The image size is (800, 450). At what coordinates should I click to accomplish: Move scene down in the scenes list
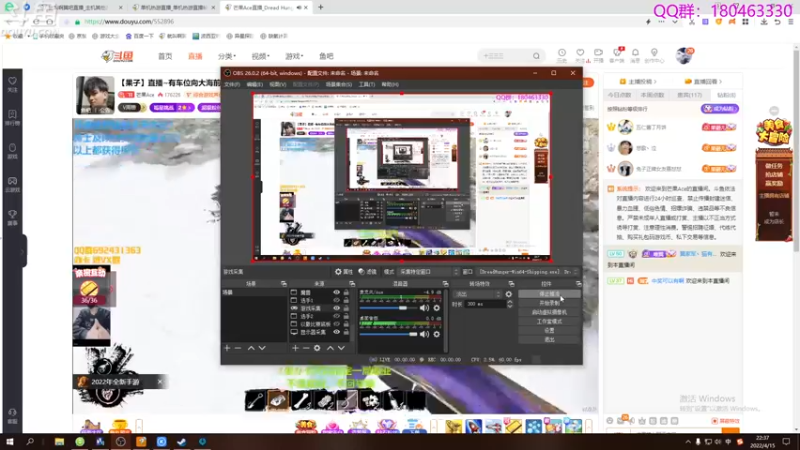coord(262,348)
